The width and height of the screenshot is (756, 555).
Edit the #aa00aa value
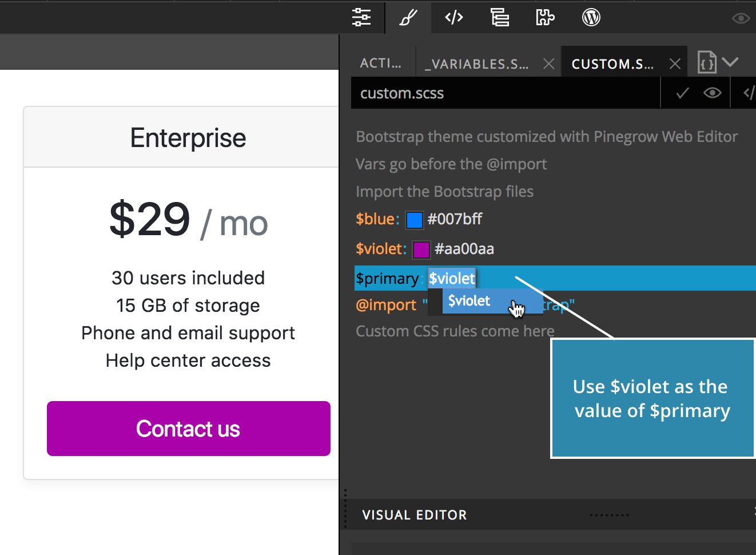pyautogui.click(x=464, y=249)
